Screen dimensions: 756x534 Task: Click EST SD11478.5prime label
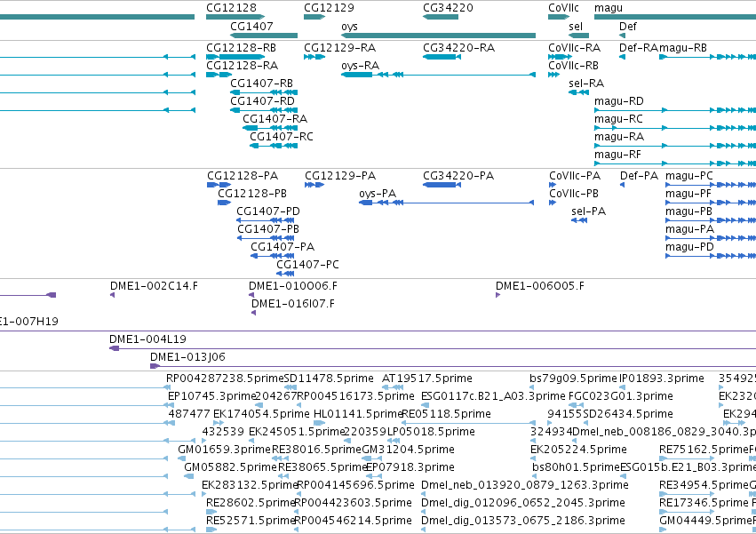329,379
